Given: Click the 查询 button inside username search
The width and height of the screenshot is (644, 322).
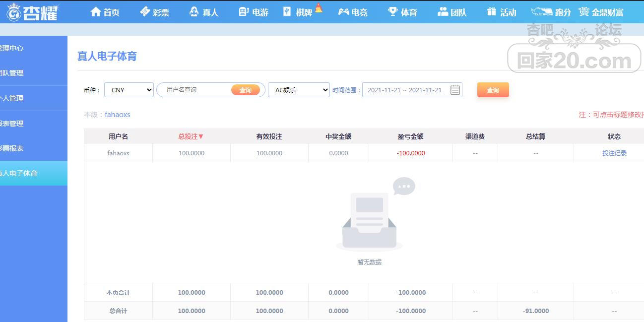Looking at the screenshot, I should tap(246, 90).
